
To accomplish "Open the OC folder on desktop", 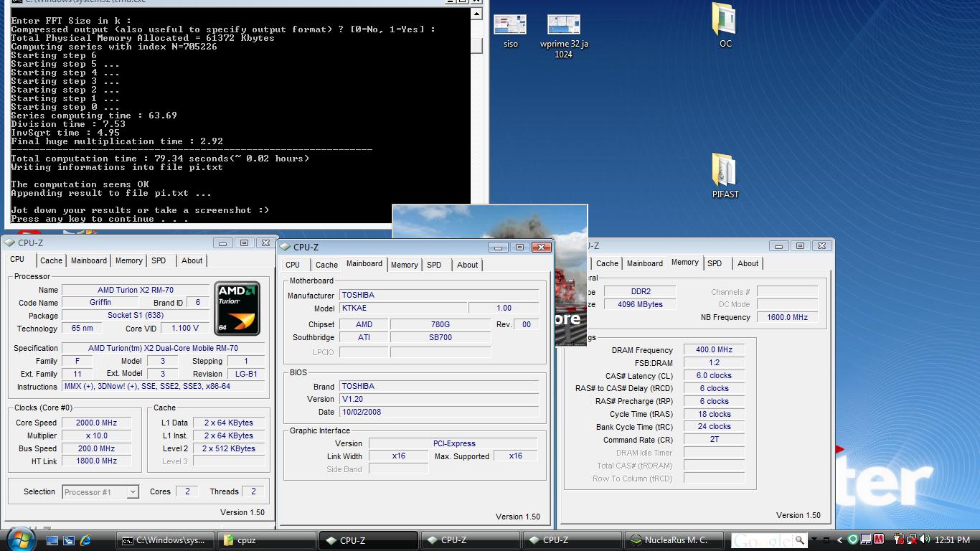I will click(725, 25).
